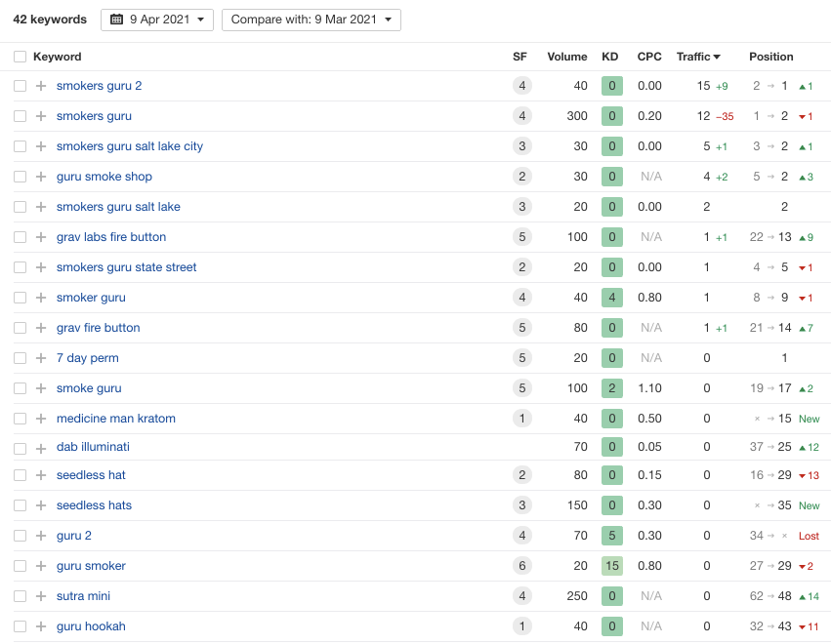Click plus icon next to 7 day perm

coord(41,357)
